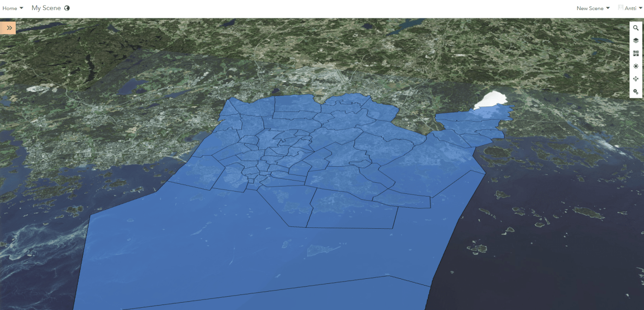Open the Environment sun lighting icon

(x=636, y=66)
